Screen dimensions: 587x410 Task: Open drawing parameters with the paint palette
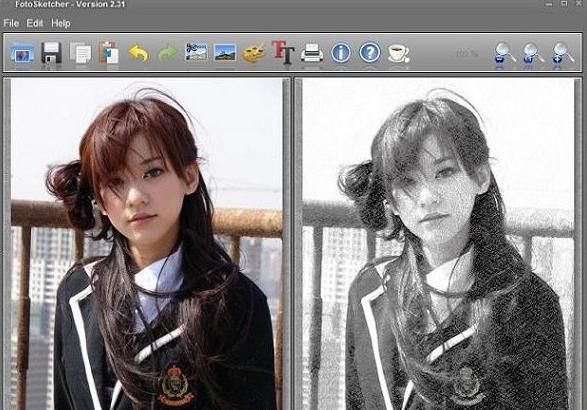tap(254, 53)
